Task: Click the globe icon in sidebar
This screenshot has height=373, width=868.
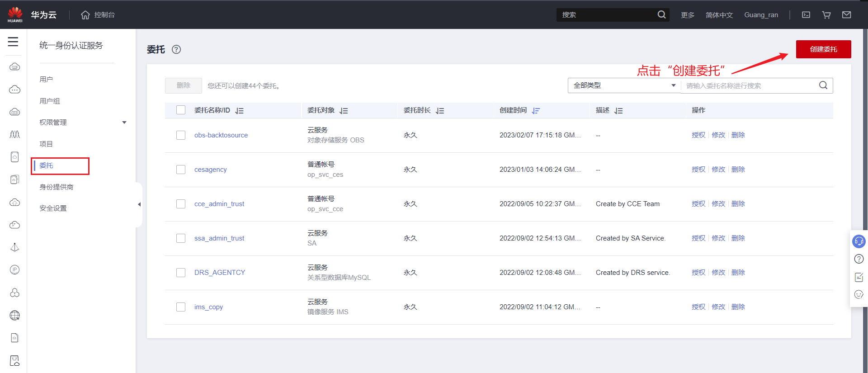Action: (14, 316)
